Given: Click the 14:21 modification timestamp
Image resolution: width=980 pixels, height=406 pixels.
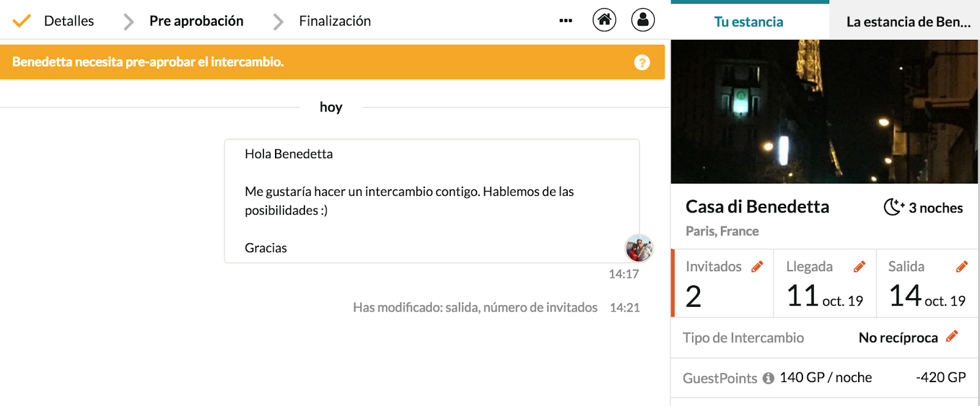Looking at the screenshot, I should pyautogui.click(x=625, y=307).
